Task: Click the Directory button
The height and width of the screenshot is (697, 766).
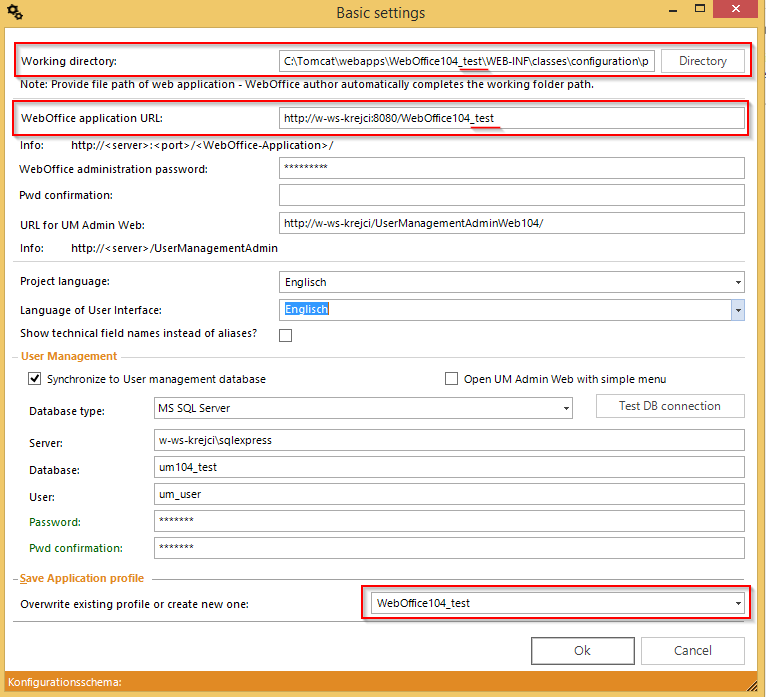Action: click(x=703, y=61)
